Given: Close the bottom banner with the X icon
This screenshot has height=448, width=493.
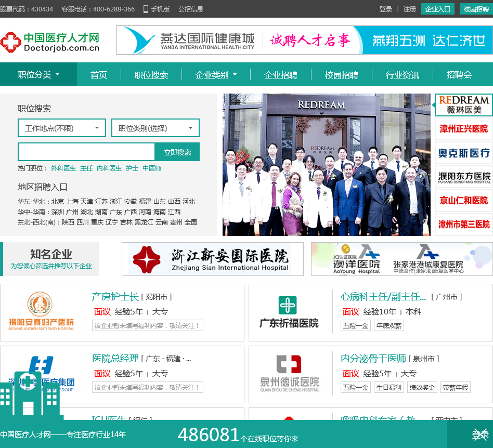Looking at the screenshot, I should pyautogui.click(x=481, y=434).
